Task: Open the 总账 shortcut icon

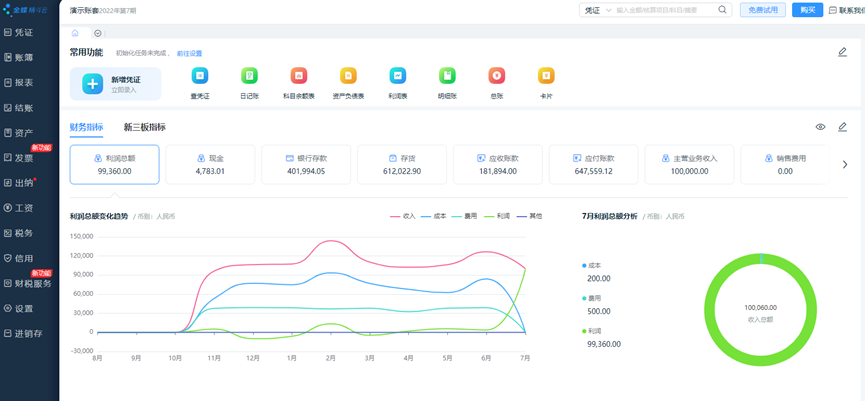Action: [x=496, y=76]
